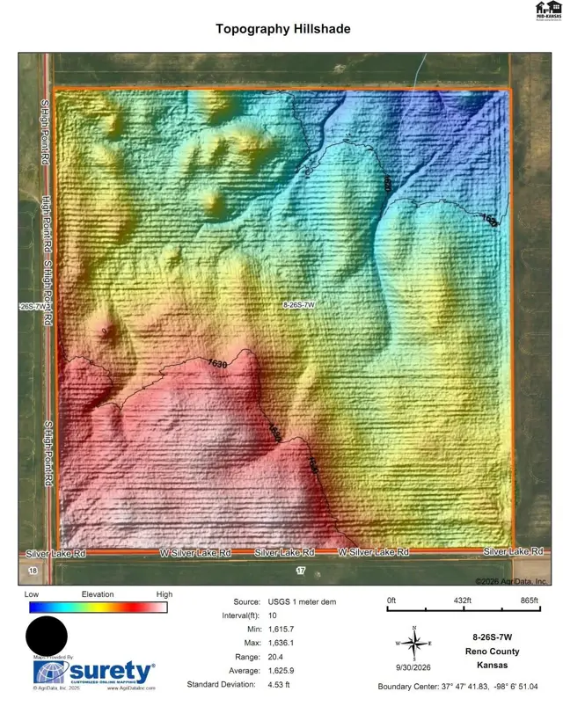Click the Surety globe logo
The width and height of the screenshot is (563, 728).
tap(51, 672)
